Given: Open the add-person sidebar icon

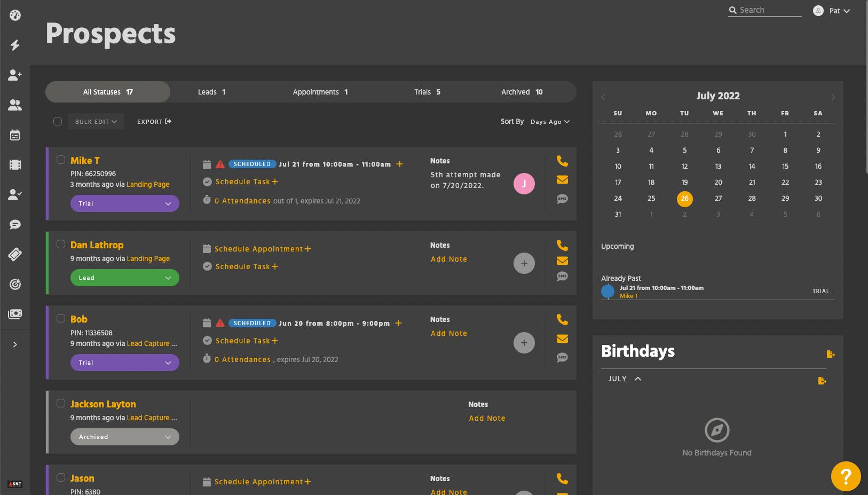Looking at the screenshot, I should click(x=15, y=75).
